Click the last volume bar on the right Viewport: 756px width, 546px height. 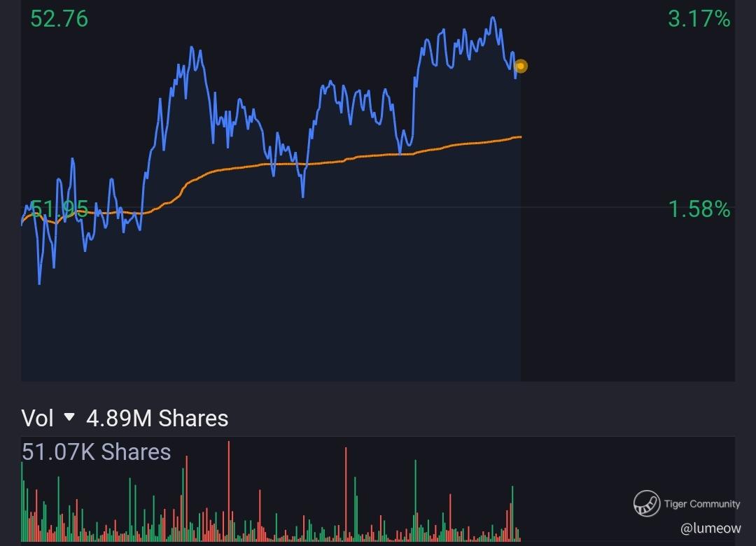519,536
